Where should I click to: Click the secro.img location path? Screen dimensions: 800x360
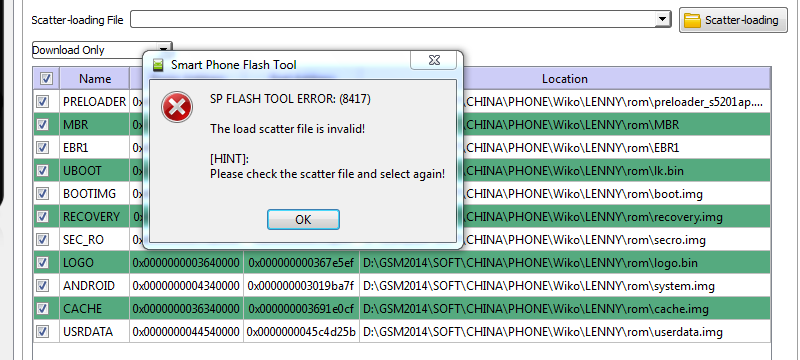coord(584,240)
